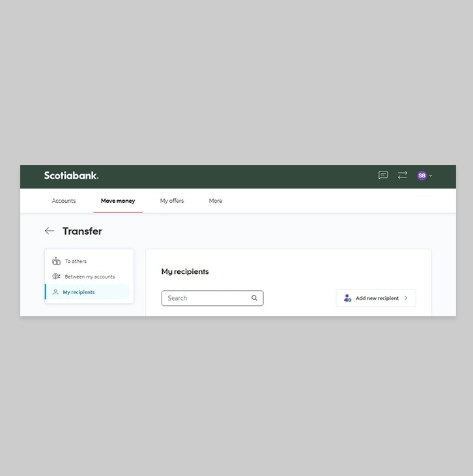Click the SB profile avatar
Image resolution: width=473 pixels, height=476 pixels.
422,175
